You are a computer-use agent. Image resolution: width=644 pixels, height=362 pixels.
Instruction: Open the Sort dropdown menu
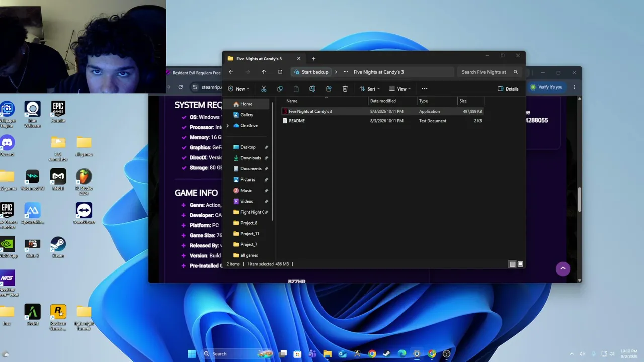(x=370, y=89)
